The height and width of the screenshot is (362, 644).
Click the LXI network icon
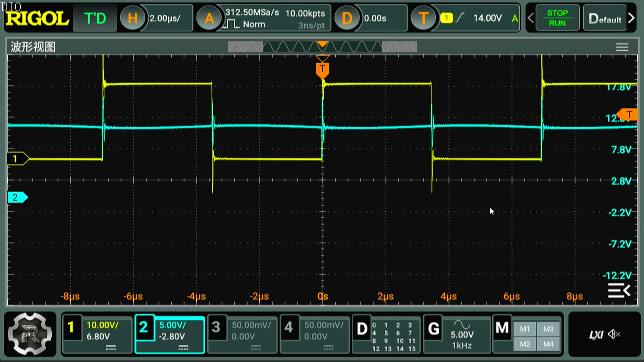coord(596,335)
